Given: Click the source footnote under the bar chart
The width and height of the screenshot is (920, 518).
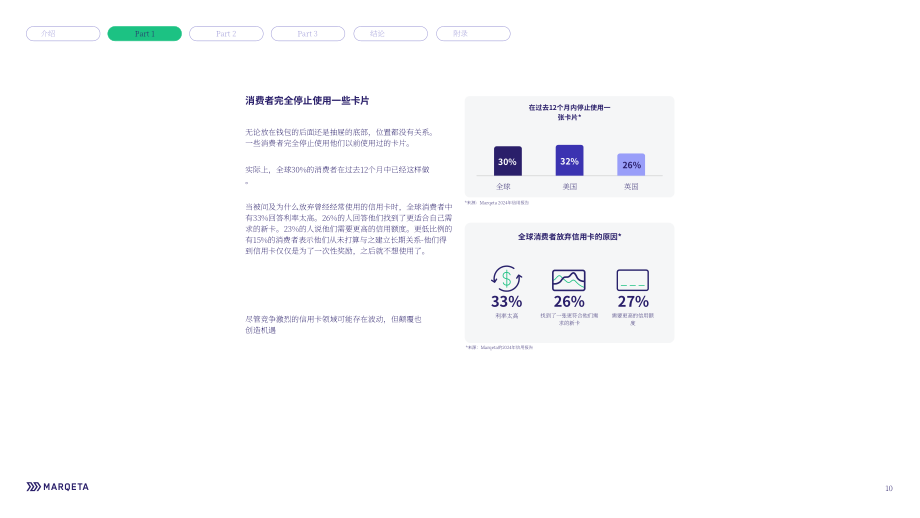Looking at the screenshot, I should [x=497, y=203].
